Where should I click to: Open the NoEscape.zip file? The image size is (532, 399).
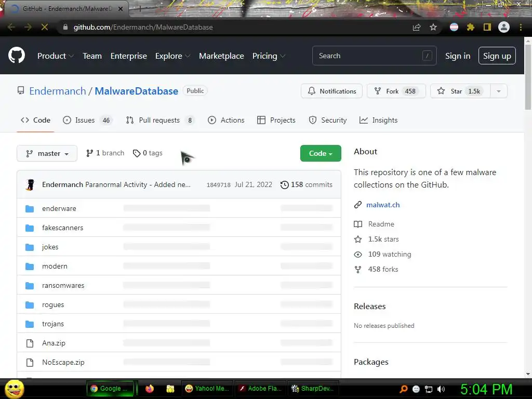coord(63,362)
